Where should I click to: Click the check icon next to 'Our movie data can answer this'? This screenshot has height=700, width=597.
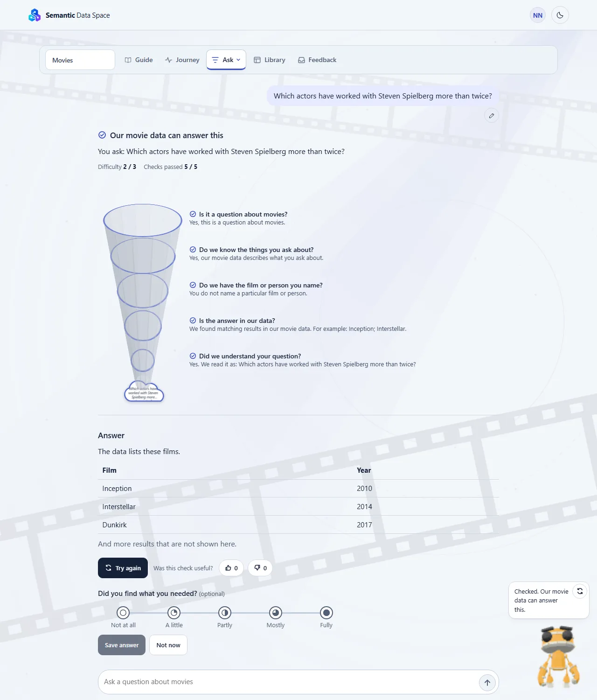coord(102,135)
